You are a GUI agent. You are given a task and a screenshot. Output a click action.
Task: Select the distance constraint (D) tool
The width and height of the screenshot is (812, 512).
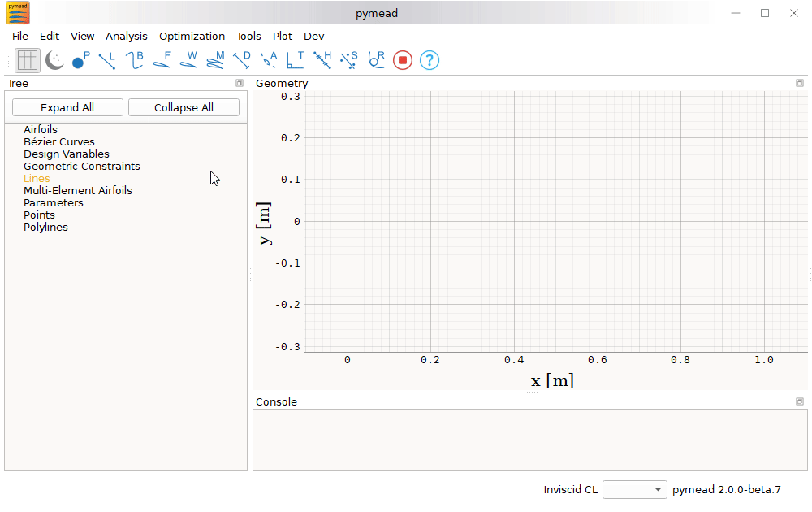coord(242,60)
